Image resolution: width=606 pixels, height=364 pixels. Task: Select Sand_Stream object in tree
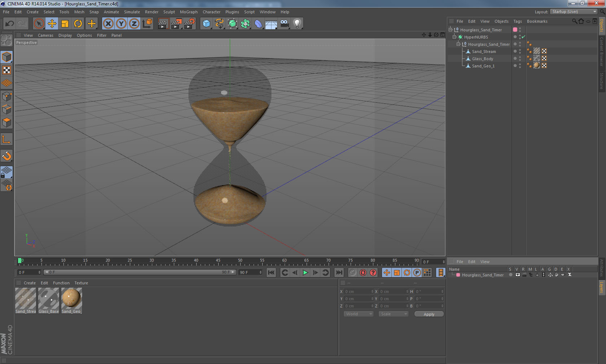(484, 52)
